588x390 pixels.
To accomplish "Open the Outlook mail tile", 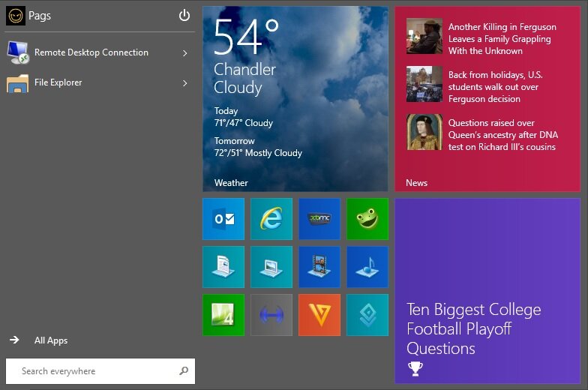I will [223, 219].
